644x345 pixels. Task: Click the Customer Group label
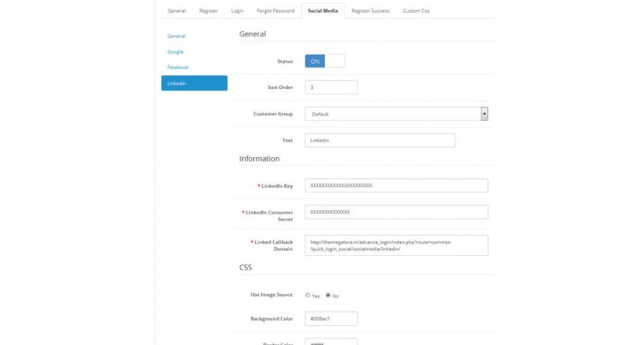(x=273, y=113)
